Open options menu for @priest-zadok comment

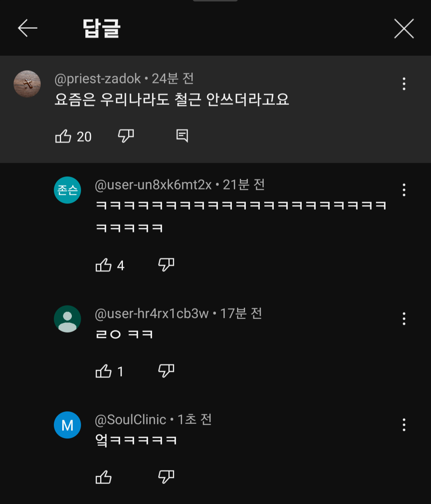point(404,84)
